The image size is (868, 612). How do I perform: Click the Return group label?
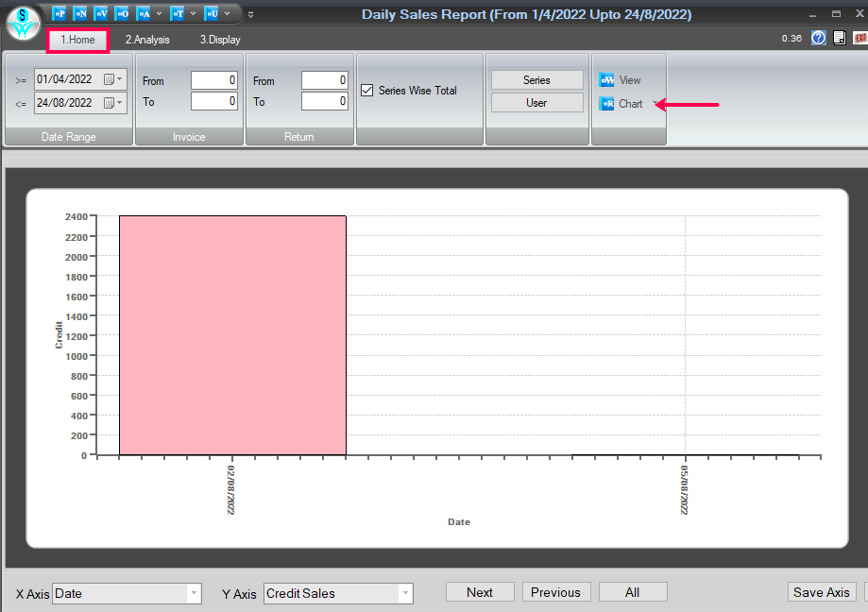(298, 137)
